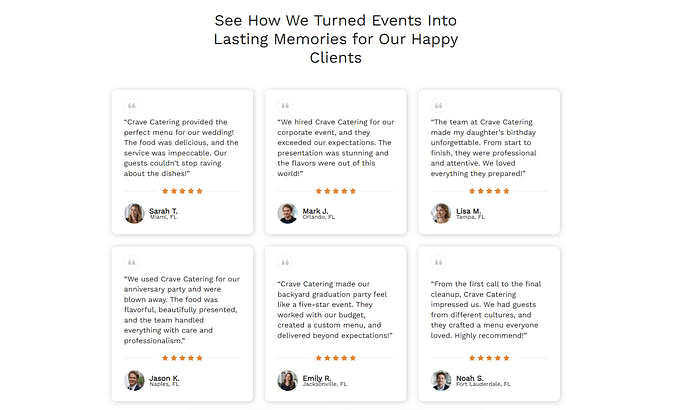
Task: Select Lisa M.'s profile photo
Action: pyautogui.click(x=441, y=213)
